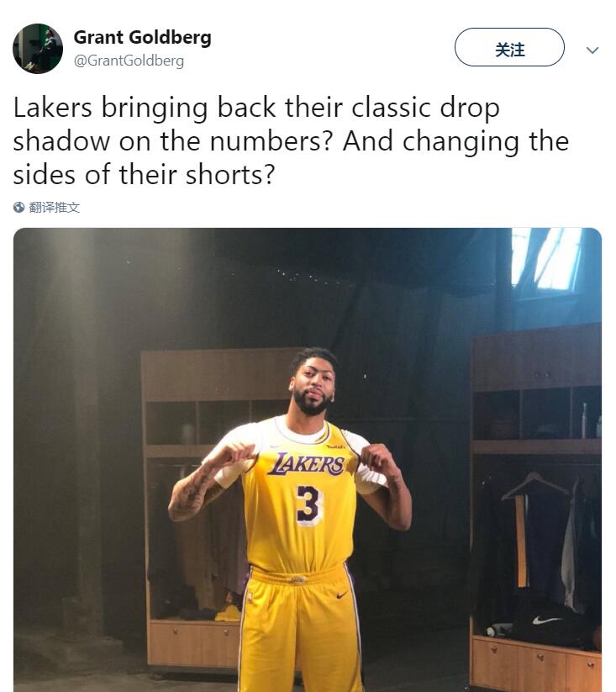The height and width of the screenshot is (692, 616).
Task: Click Grant Goldberg's profile avatar
Action: coord(38,49)
